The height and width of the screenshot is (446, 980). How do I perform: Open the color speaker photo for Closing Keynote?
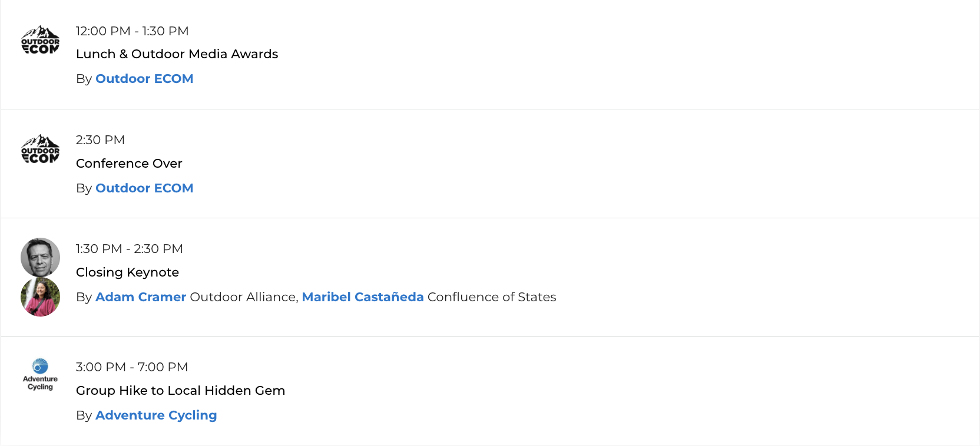(40, 297)
